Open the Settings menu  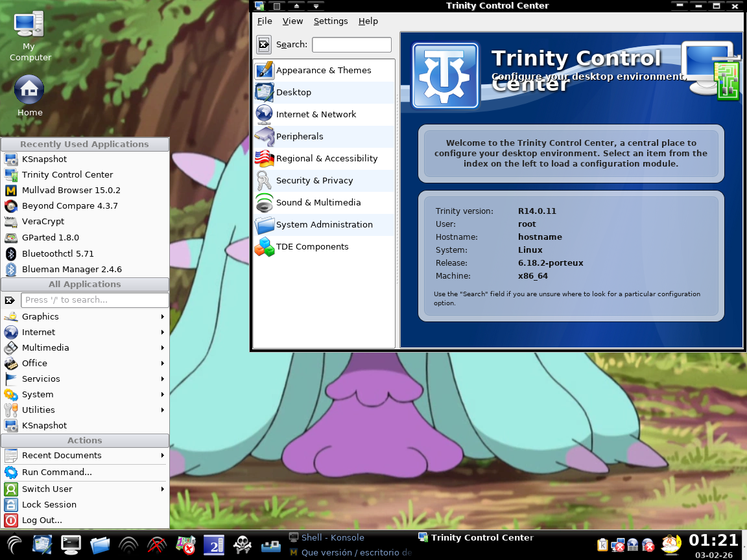tap(331, 21)
